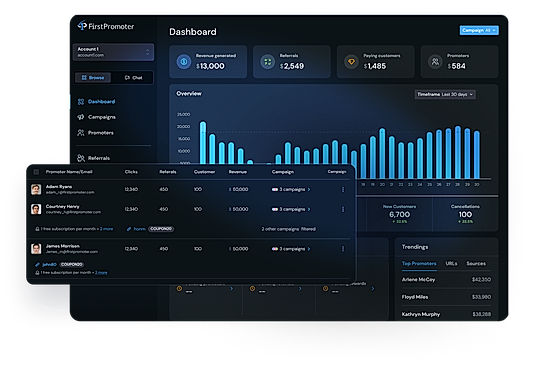Image resolution: width=543 pixels, height=368 pixels.
Task: Click the Cancellations 100 stat
Action: 465,214
